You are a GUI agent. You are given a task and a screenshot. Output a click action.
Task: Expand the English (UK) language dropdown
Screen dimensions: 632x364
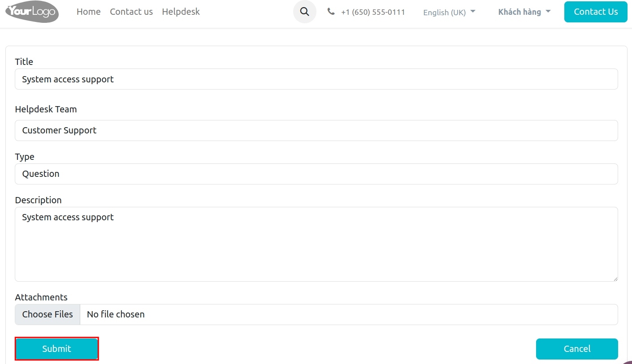coord(449,12)
